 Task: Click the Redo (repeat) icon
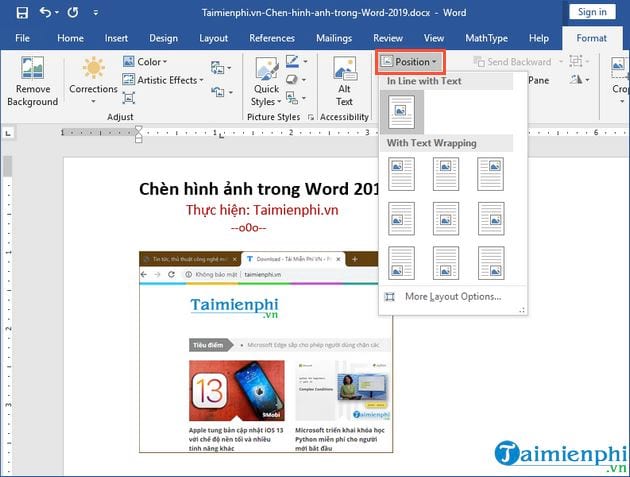pyautogui.click(x=73, y=12)
